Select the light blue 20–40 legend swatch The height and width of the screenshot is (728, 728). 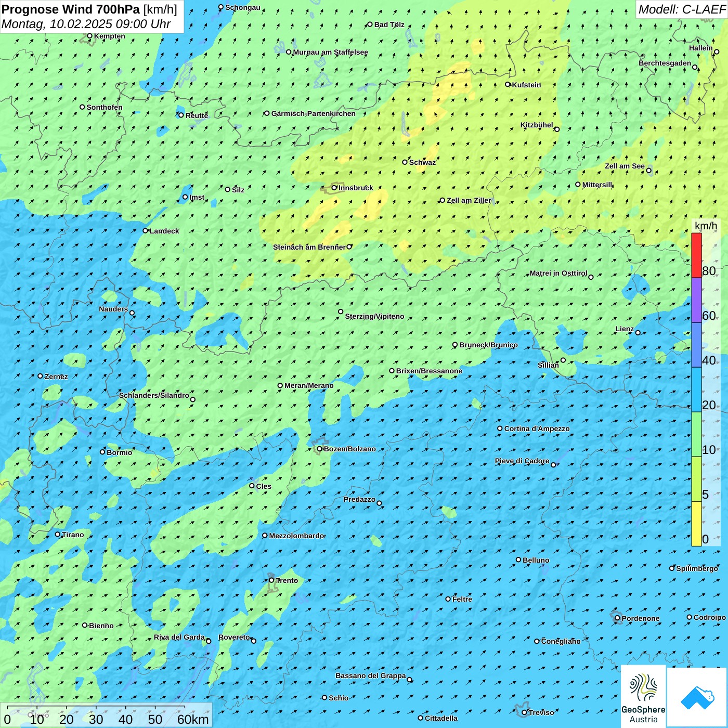click(x=696, y=389)
